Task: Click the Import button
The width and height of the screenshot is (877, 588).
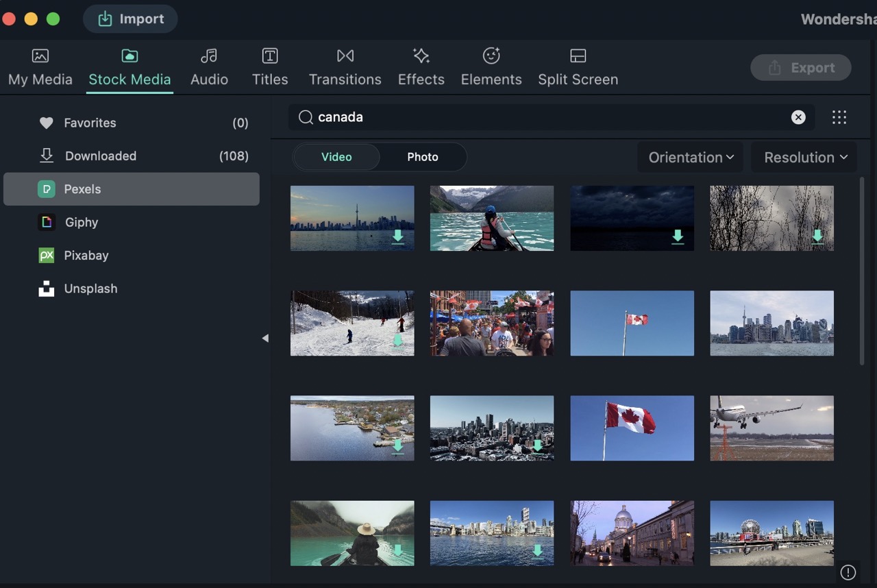Action: (x=130, y=19)
